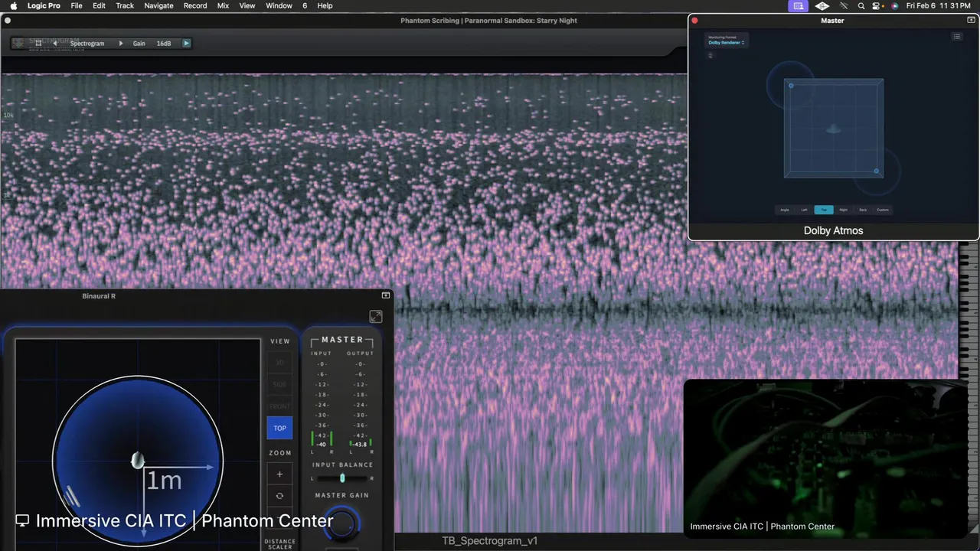Viewport: 980px width, 551px height.
Task: Open the View menu
Action: pos(247,5)
